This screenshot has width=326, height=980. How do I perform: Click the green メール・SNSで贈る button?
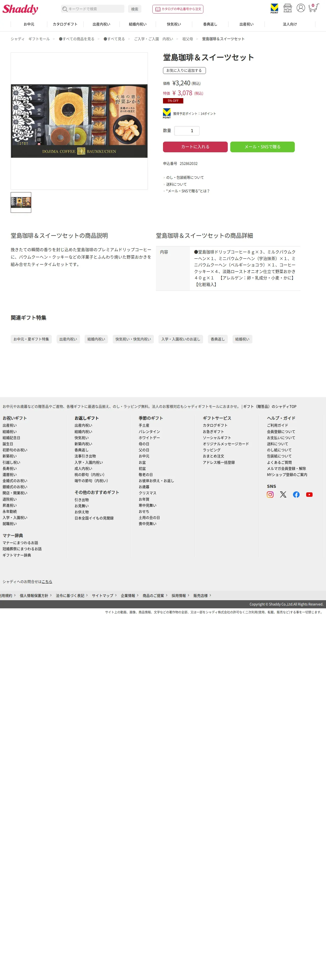[x=263, y=147]
